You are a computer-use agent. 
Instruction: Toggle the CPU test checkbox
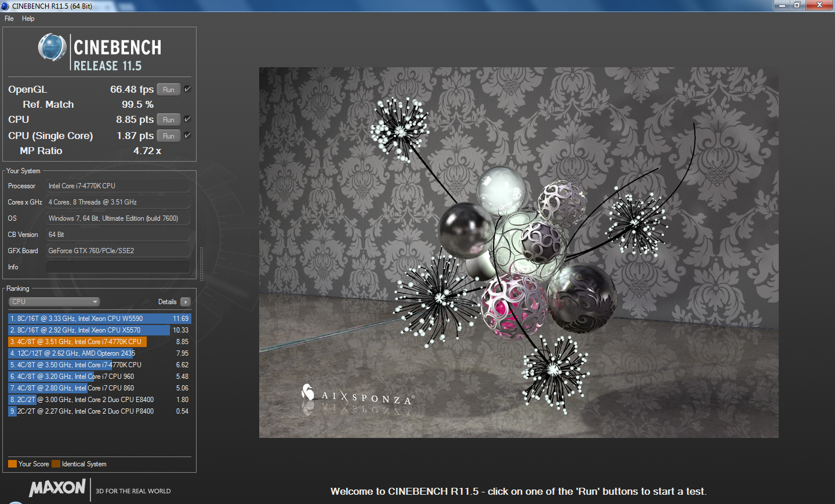point(187,119)
